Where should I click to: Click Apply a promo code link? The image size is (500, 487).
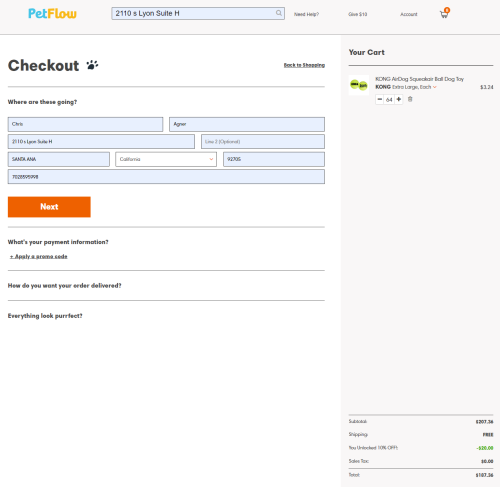[39, 256]
